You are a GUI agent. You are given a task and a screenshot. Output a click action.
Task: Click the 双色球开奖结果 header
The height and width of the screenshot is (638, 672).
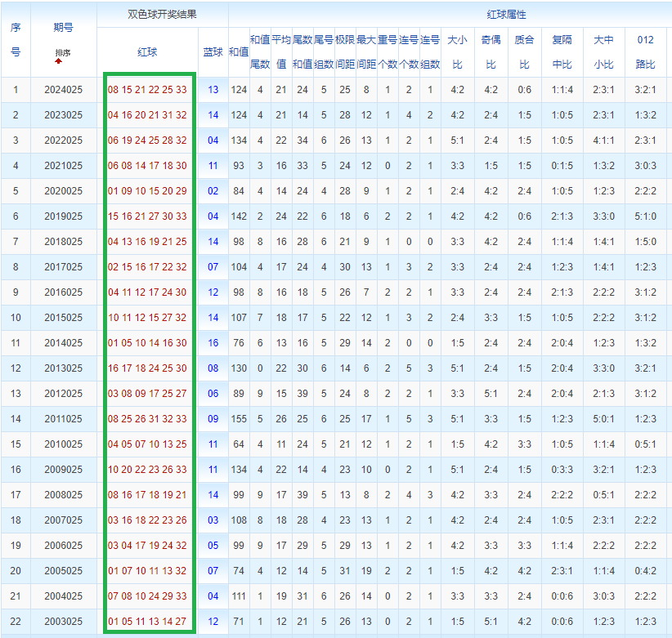coord(163,15)
